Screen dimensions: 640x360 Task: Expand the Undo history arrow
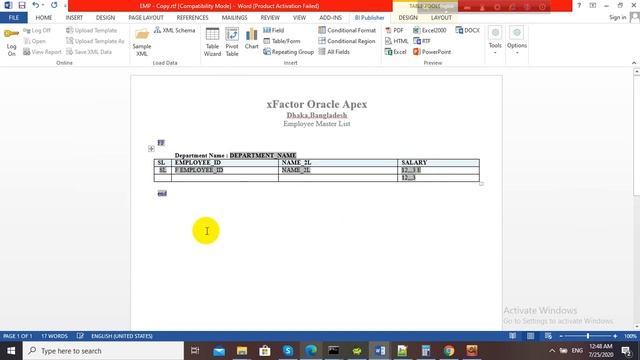tap(43, 5)
